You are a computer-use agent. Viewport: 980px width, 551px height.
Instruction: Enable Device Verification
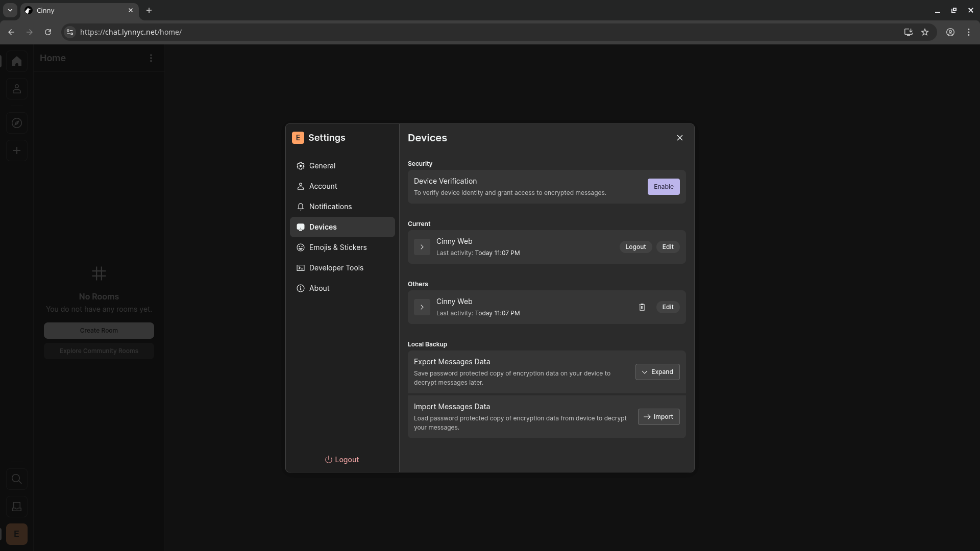664,187
